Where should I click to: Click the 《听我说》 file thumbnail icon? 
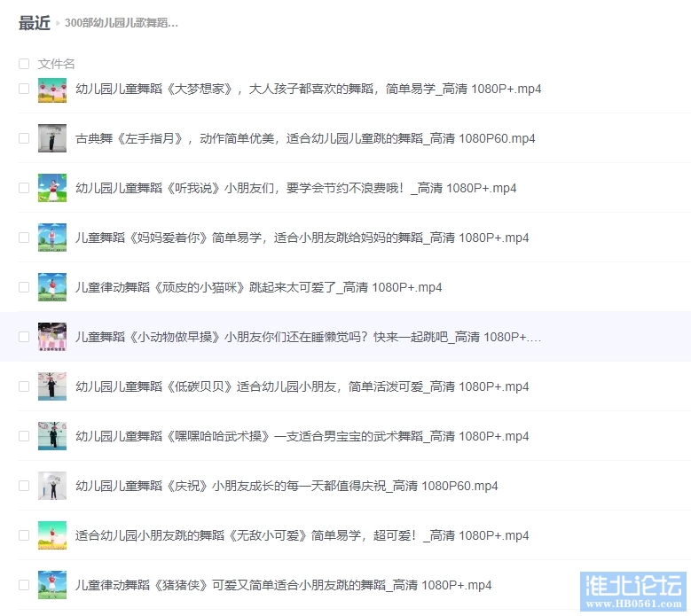(52, 188)
